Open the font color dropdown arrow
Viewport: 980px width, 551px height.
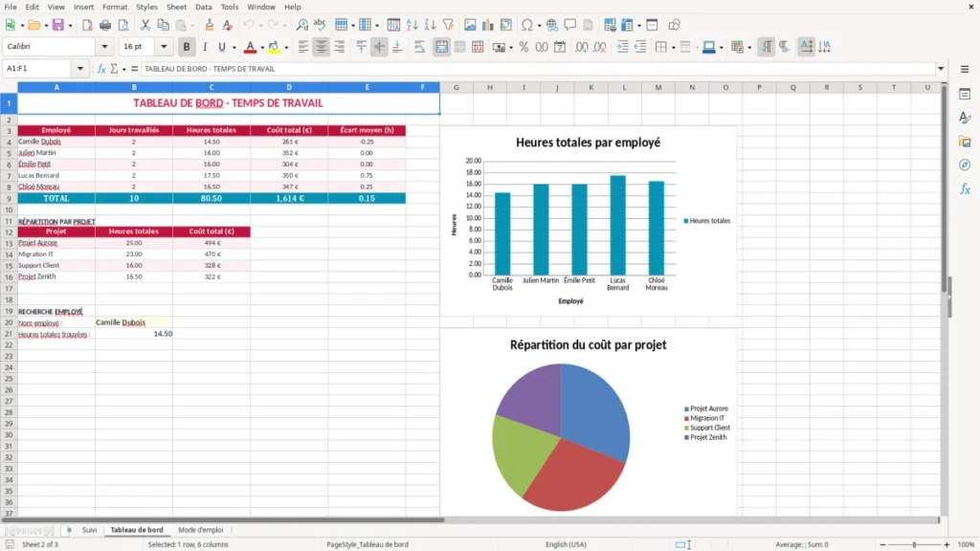[262, 48]
